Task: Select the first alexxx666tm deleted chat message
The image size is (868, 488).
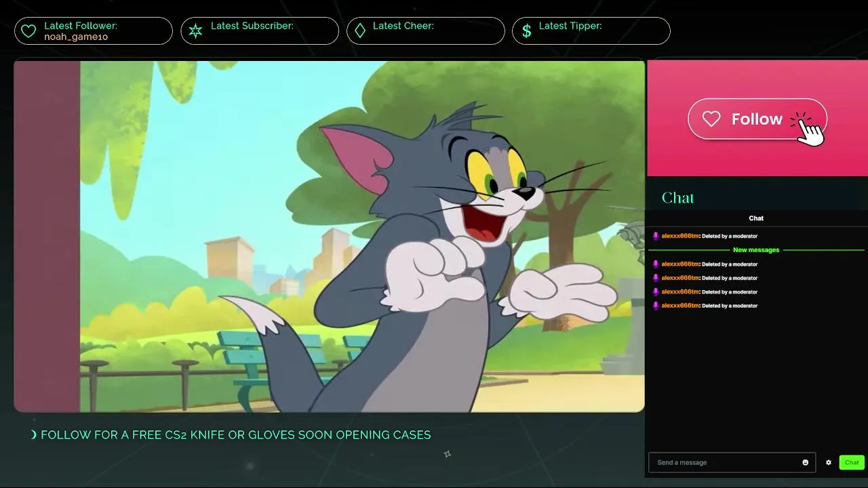Action: tap(705, 236)
